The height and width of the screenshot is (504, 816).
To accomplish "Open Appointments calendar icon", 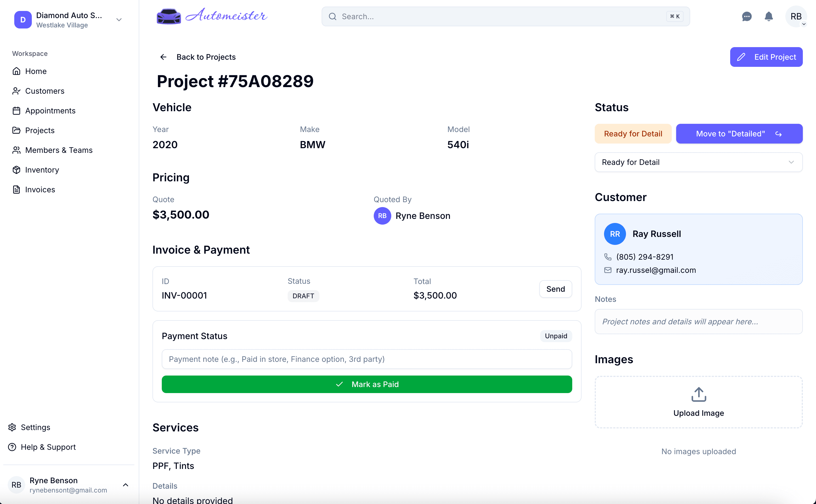I will pos(16,110).
